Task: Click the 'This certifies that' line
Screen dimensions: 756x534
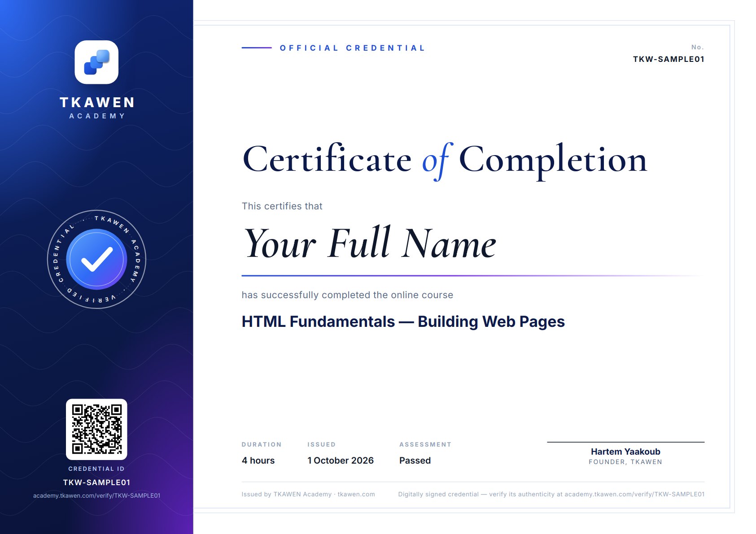Action: [x=282, y=206]
